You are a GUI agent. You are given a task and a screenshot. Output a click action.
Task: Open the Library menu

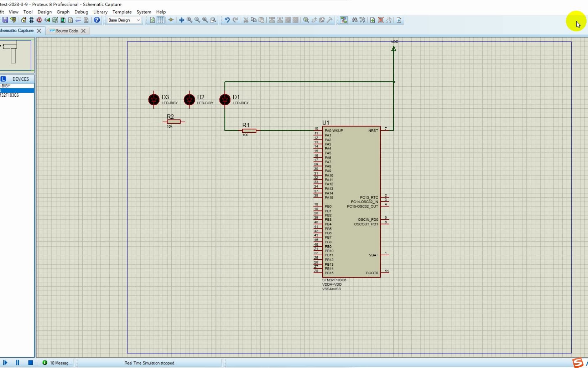tap(100, 12)
